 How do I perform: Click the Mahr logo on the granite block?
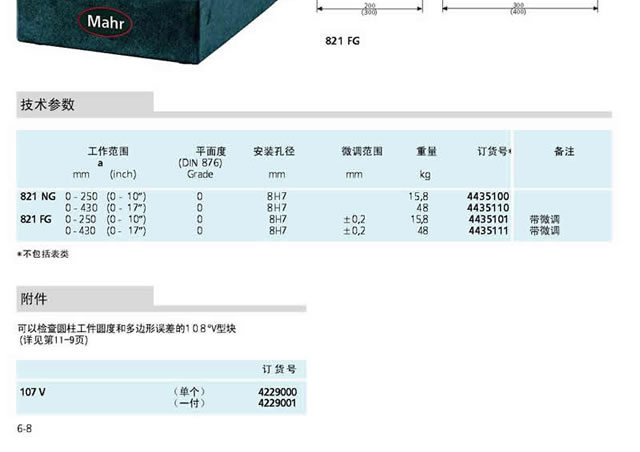click(x=105, y=22)
